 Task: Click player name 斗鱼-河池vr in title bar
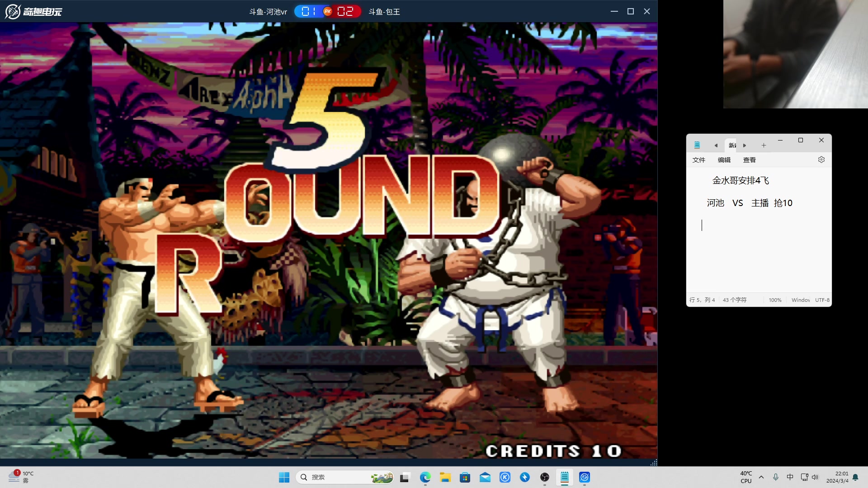coord(268,12)
